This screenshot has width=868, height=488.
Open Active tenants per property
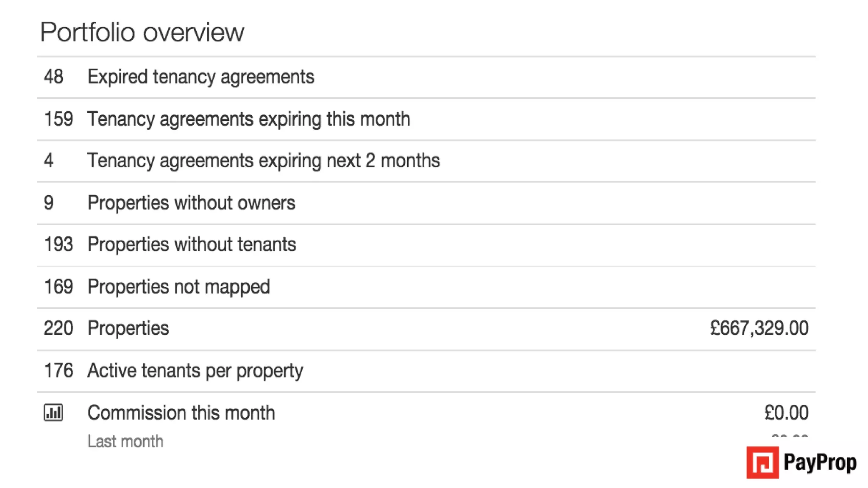pyautogui.click(x=426, y=371)
